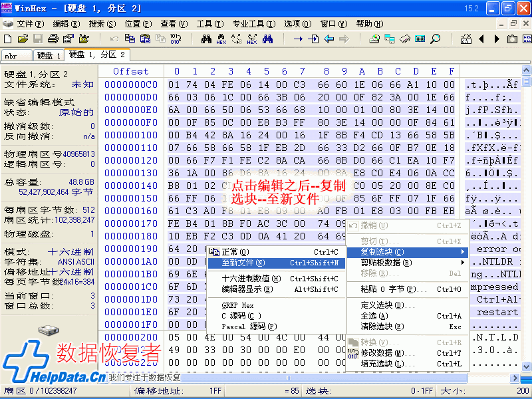
Task: Click the Modify data 101/010 toolbar icon
Action: tap(176, 39)
